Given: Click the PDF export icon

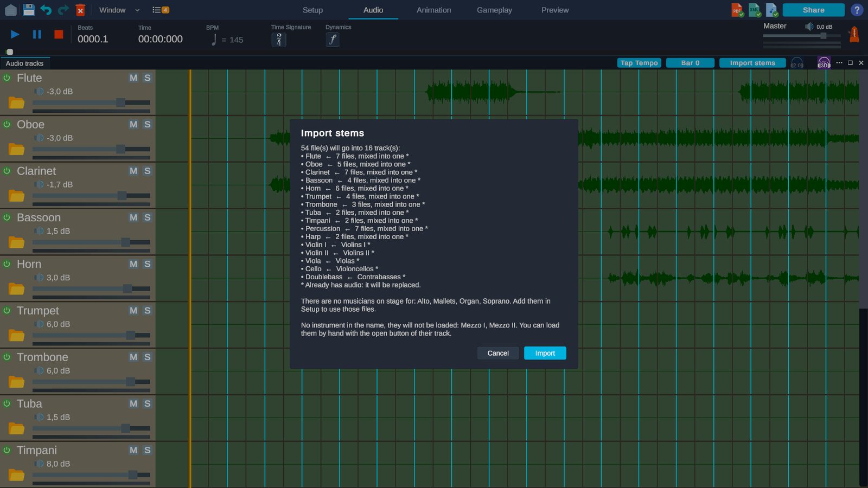Looking at the screenshot, I should [737, 10].
